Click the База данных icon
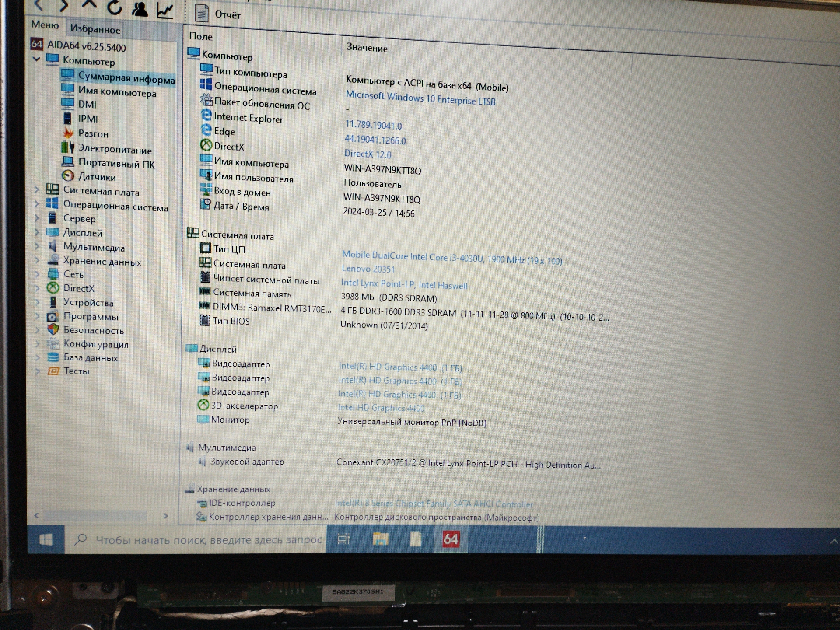Screen dimensions: 840x630 [x=53, y=357]
